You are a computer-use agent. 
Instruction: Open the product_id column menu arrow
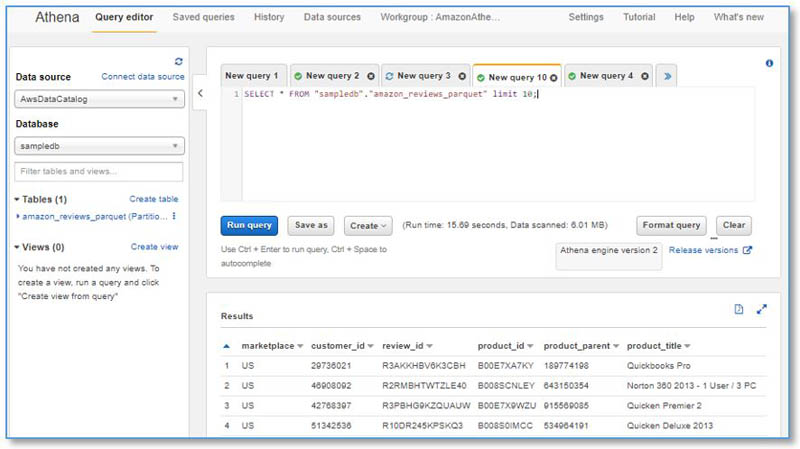point(530,346)
